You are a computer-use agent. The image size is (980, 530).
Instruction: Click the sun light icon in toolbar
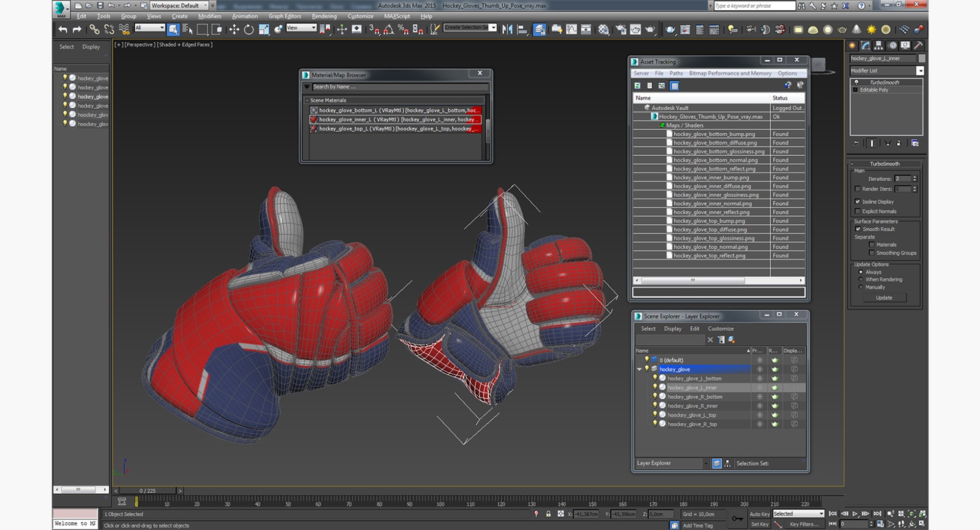tap(871, 30)
